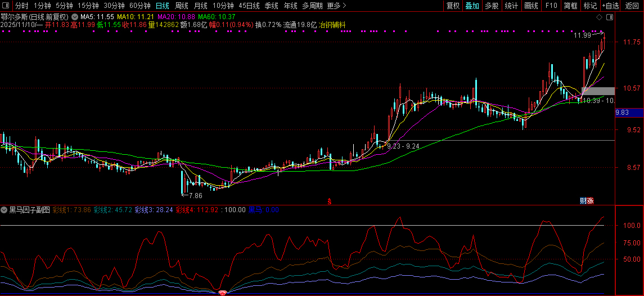The width and height of the screenshot is (644, 296).
Task: Click the 财涨 marker on the chart
Action: [x=587, y=200]
